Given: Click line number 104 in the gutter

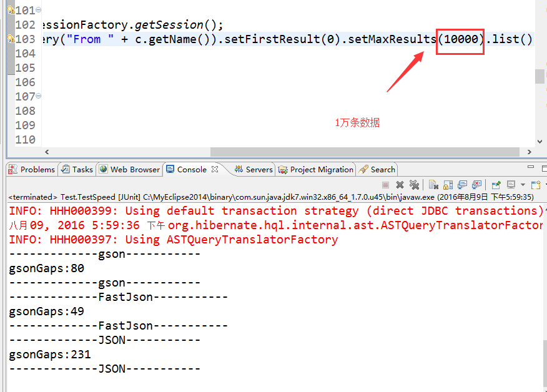Looking at the screenshot, I should (x=26, y=53).
